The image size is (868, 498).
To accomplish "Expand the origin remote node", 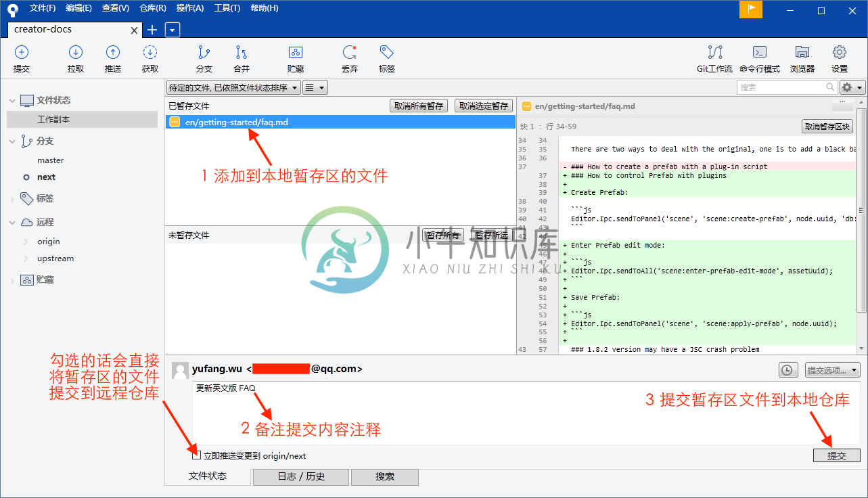I will tap(27, 242).
